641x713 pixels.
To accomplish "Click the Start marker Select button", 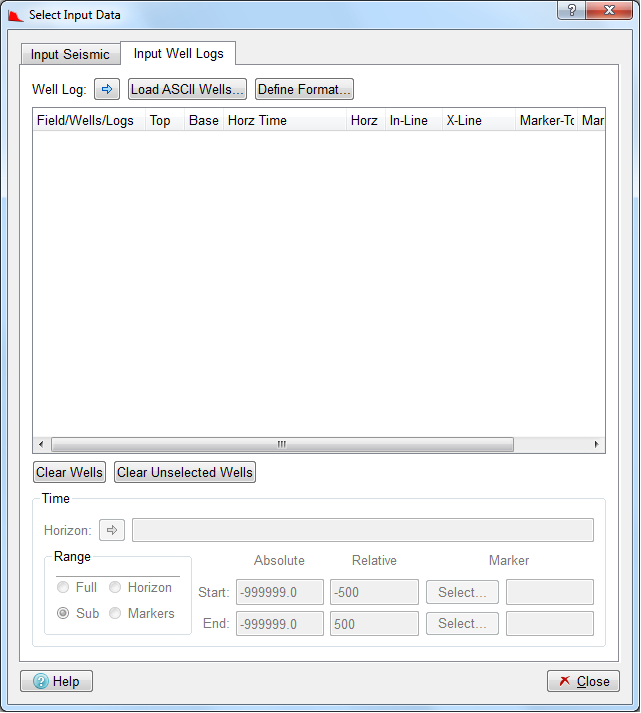I will 462,592.
